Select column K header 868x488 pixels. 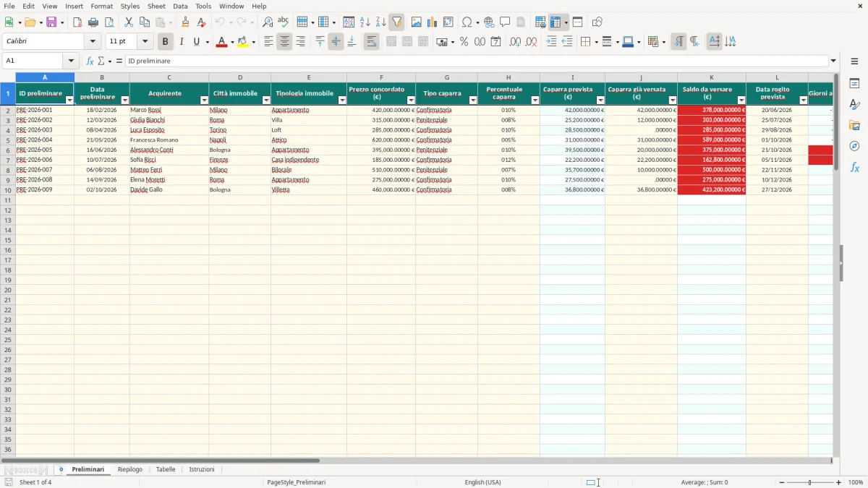point(711,77)
